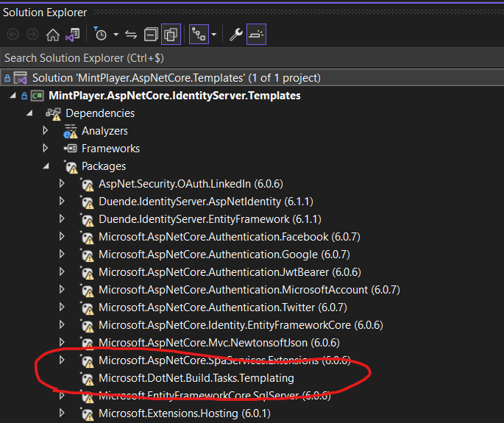This screenshot has width=504, height=423.
Task: Expand Microsoft.Extensions.Hosting package
Action: pyautogui.click(x=62, y=413)
